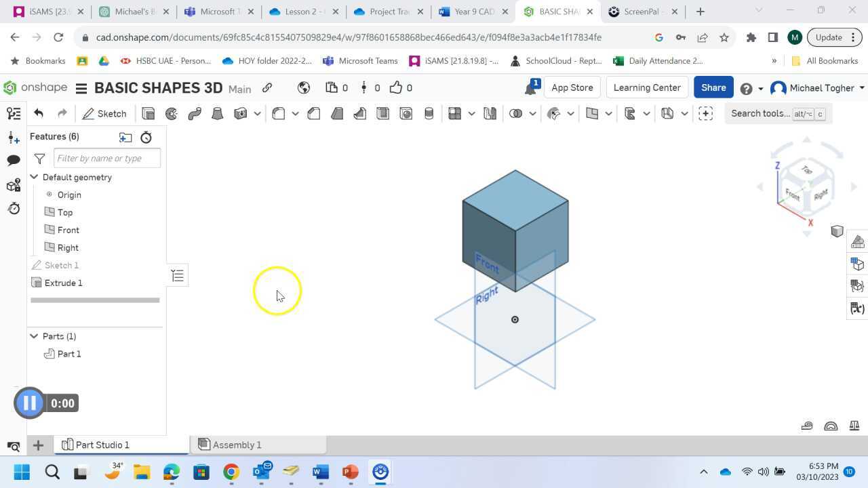Open the document hamburger menu
The width and height of the screenshot is (868, 488).
(x=81, y=87)
